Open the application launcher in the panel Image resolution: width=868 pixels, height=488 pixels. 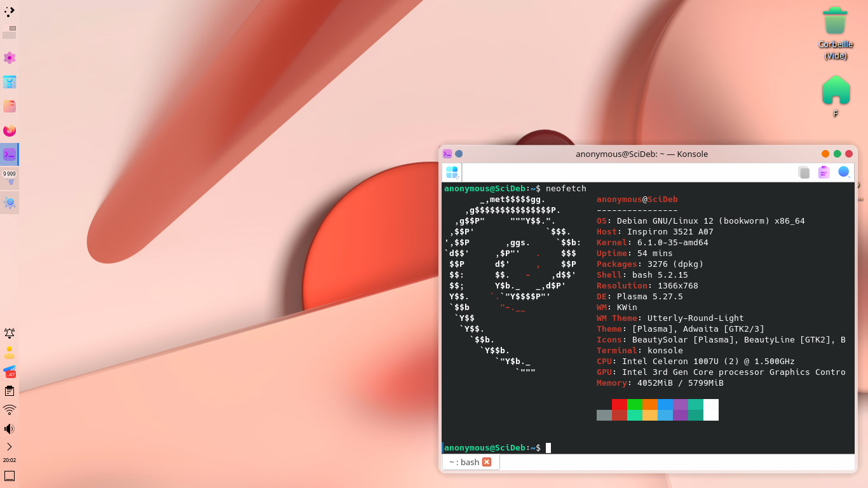tap(10, 11)
